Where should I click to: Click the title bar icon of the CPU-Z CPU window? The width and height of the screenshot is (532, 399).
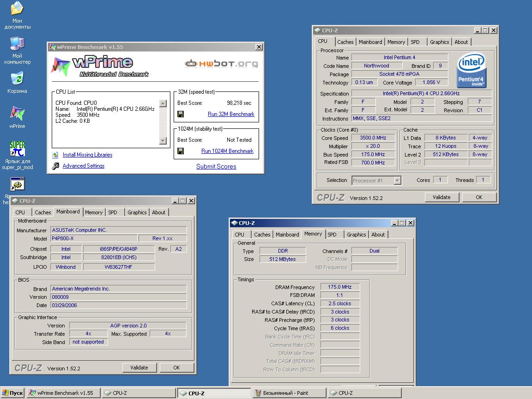click(x=317, y=30)
